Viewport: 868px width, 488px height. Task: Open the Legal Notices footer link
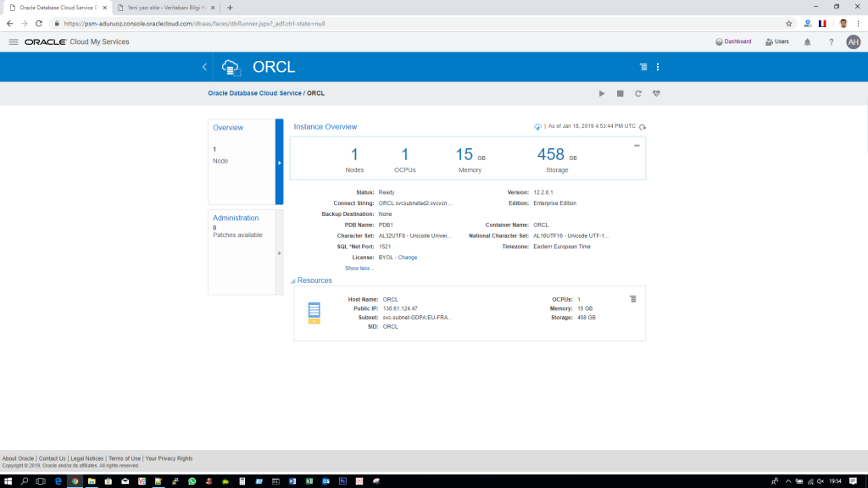(x=87, y=458)
